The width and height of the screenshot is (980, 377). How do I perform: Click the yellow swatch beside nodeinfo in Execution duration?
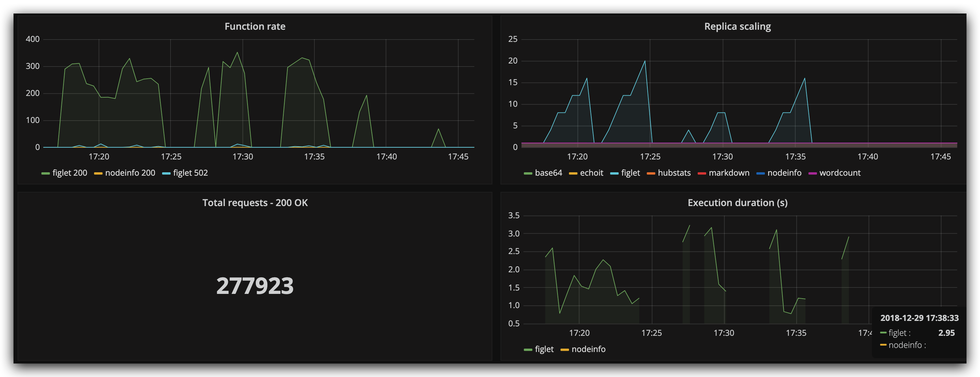pyautogui.click(x=565, y=350)
